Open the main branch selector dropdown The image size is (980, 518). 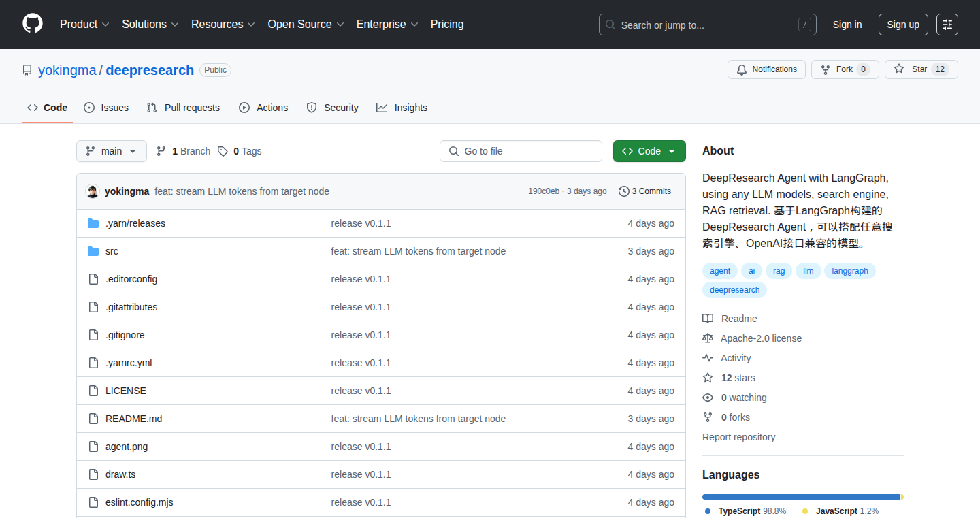coord(112,151)
